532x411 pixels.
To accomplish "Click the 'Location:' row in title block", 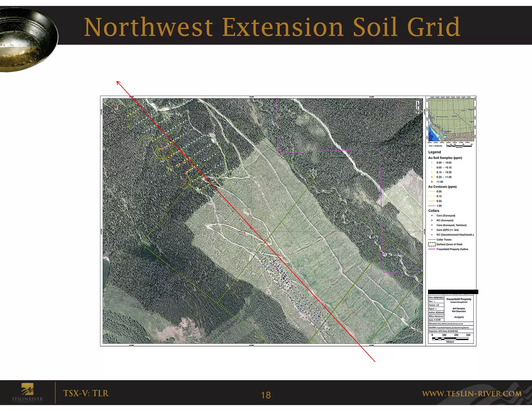I will 451,328.
